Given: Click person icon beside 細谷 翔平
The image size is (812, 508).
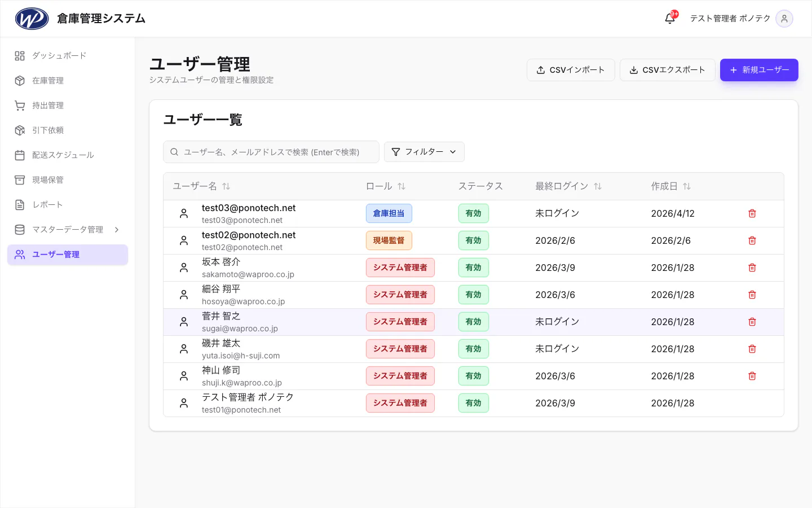Looking at the screenshot, I should (184, 295).
